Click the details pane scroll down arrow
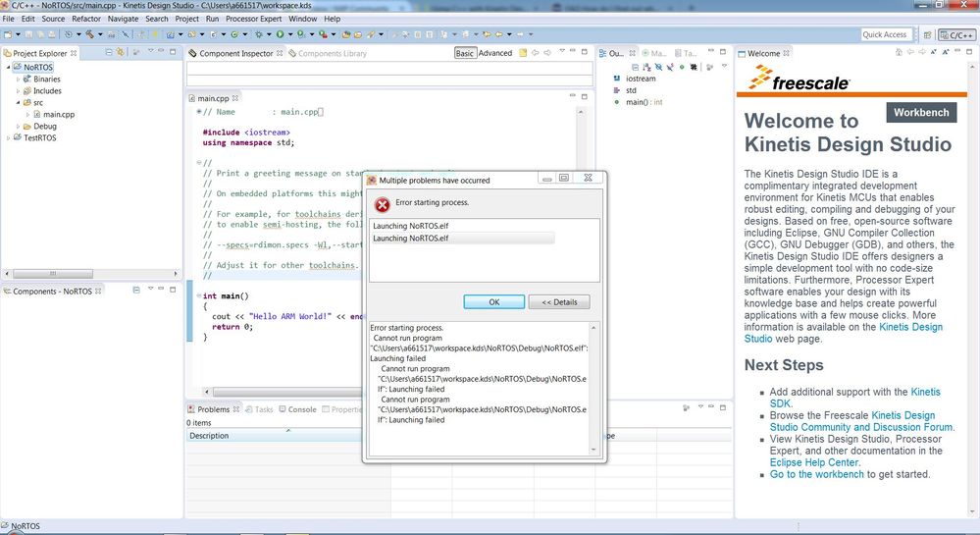Screen dimensions: 980x535 pos(593,450)
